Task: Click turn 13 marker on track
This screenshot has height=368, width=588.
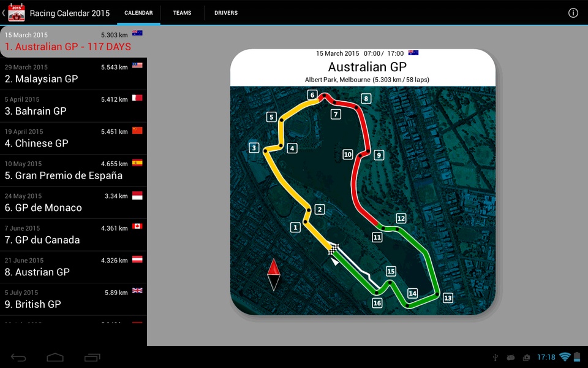Action: click(x=448, y=298)
